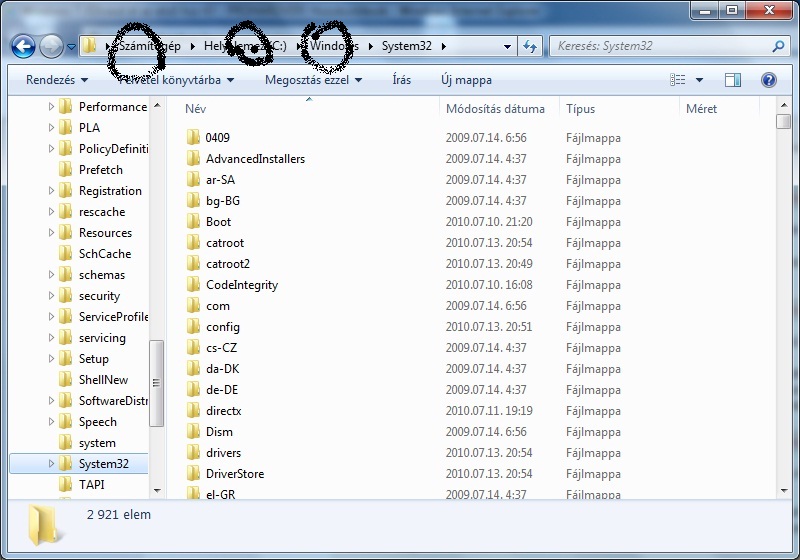Select System32 in the breadcrumb path

[407, 46]
